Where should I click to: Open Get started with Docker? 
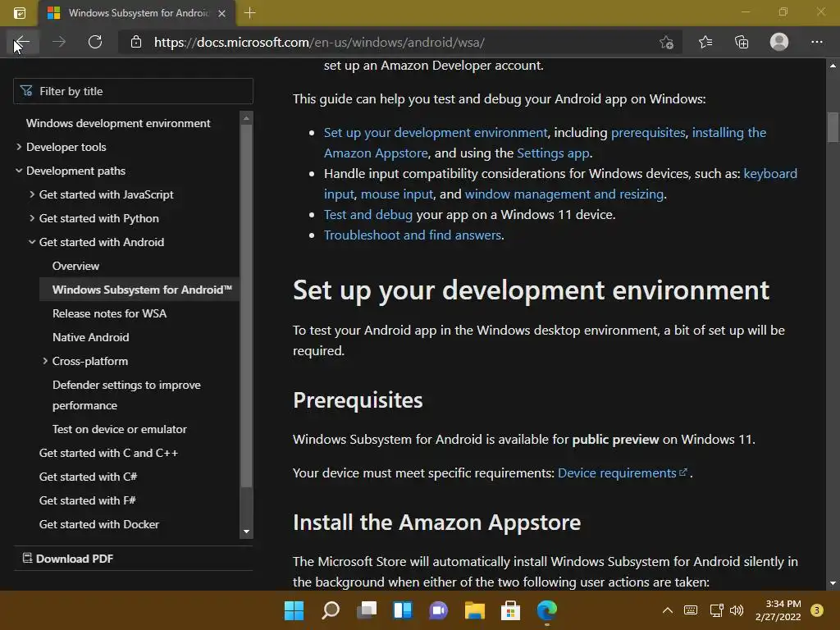tap(99, 524)
